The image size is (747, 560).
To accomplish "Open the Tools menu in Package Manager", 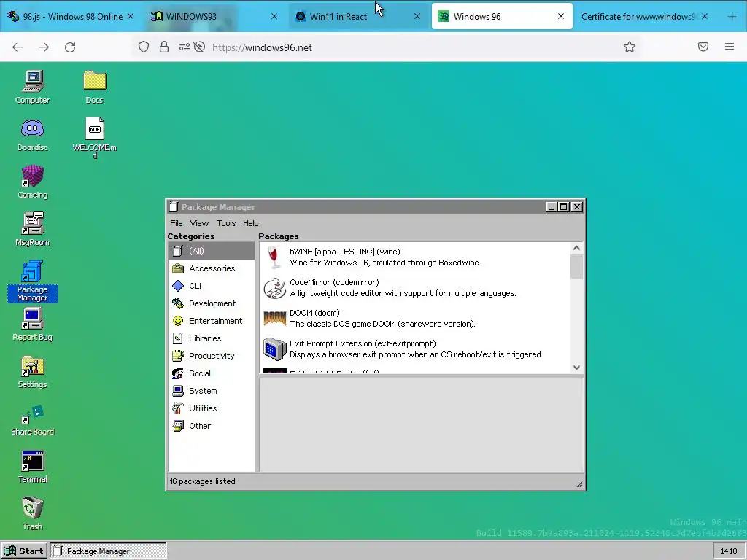I will (226, 223).
